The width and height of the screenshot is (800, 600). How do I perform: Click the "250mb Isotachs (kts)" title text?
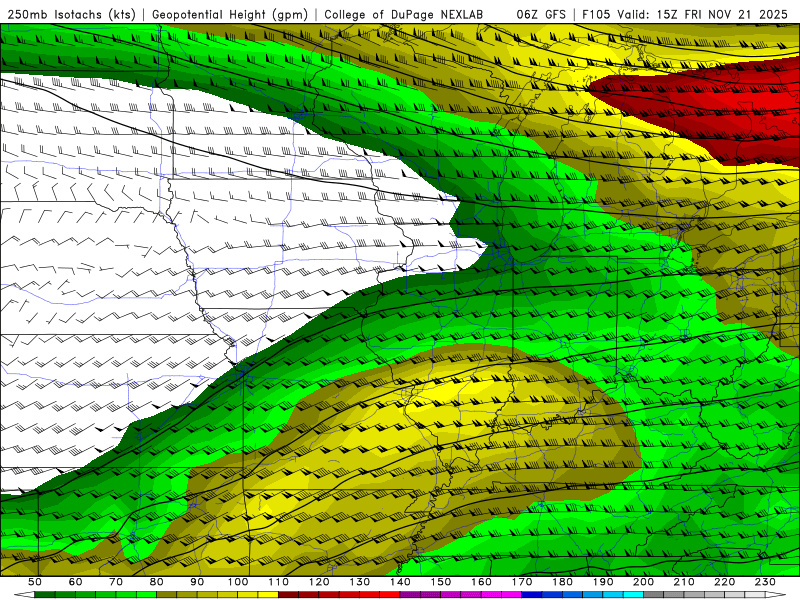click(x=71, y=14)
